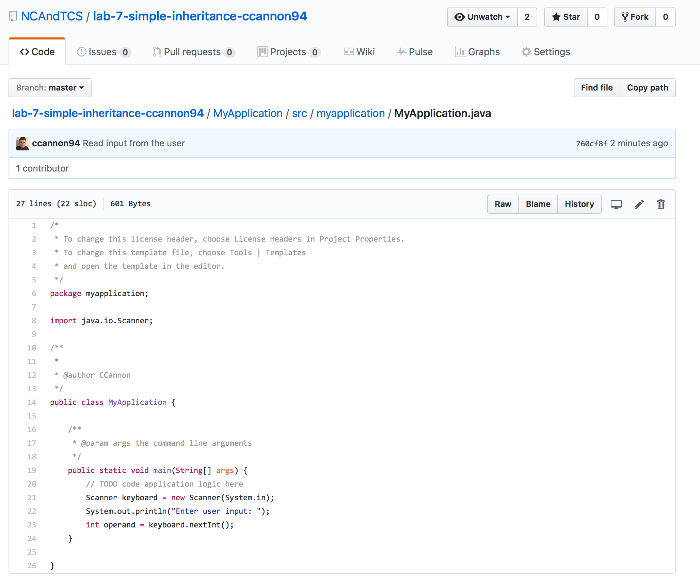Open file History
The width and height of the screenshot is (700, 588).
579,204
